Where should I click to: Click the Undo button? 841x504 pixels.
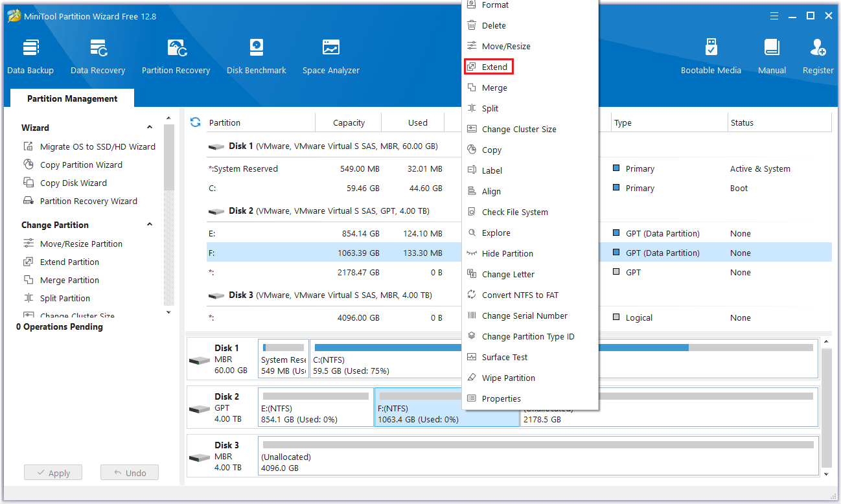[130, 473]
